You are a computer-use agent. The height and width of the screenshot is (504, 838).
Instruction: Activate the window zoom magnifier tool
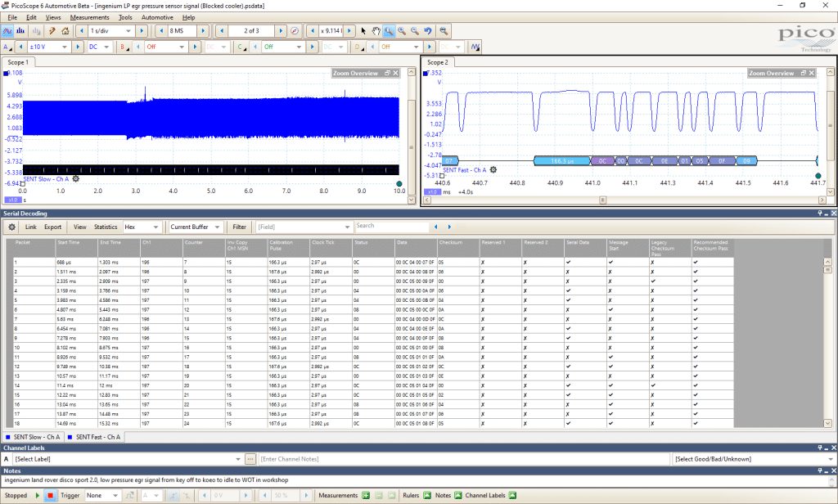tap(389, 31)
